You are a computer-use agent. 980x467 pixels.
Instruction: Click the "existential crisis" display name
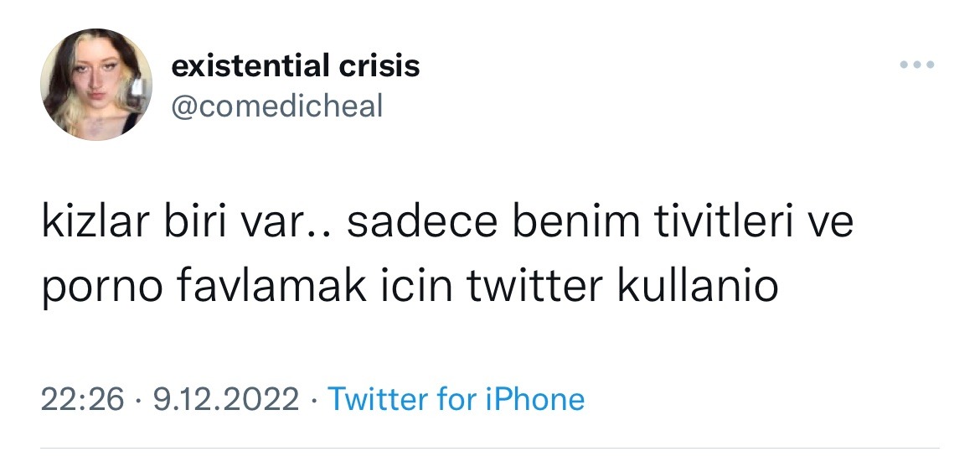click(x=295, y=66)
